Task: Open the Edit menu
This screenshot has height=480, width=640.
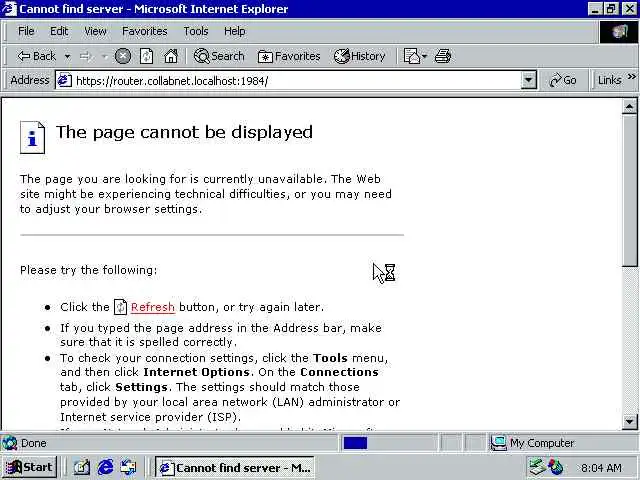Action: [59, 31]
